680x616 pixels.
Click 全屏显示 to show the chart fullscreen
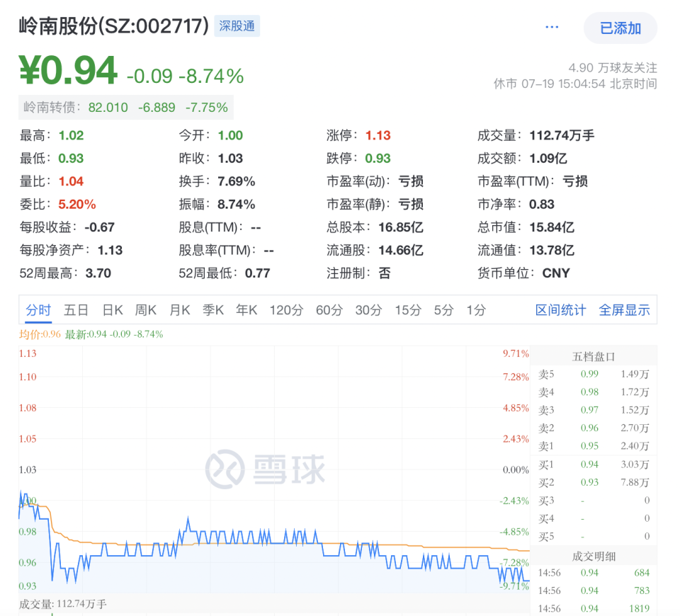point(625,310)
